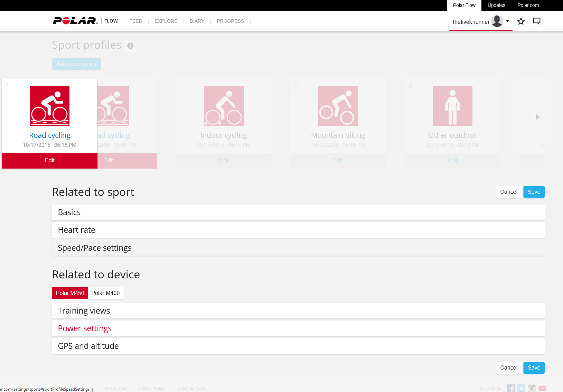Select the Mountain biking sport icon

point(338,106)
